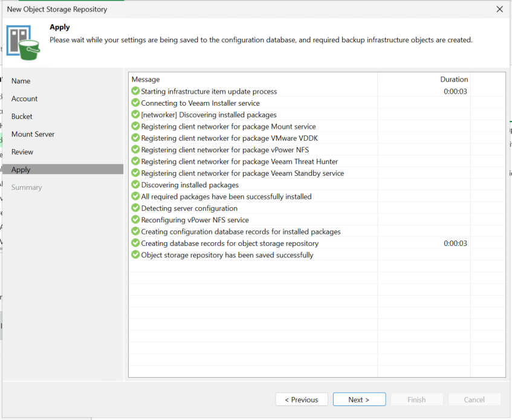Sort by the Message column header

146,79
